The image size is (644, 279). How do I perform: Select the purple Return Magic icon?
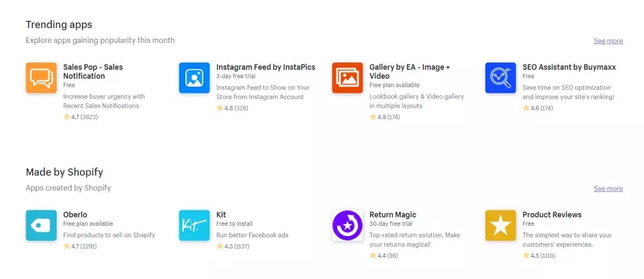point(348,225)
